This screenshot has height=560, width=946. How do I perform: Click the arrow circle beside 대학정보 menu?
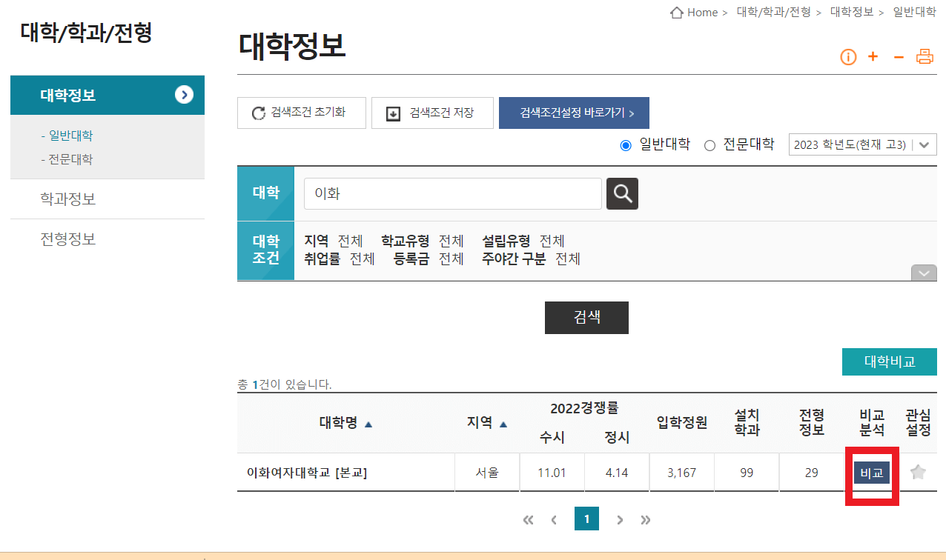point(184,95)
